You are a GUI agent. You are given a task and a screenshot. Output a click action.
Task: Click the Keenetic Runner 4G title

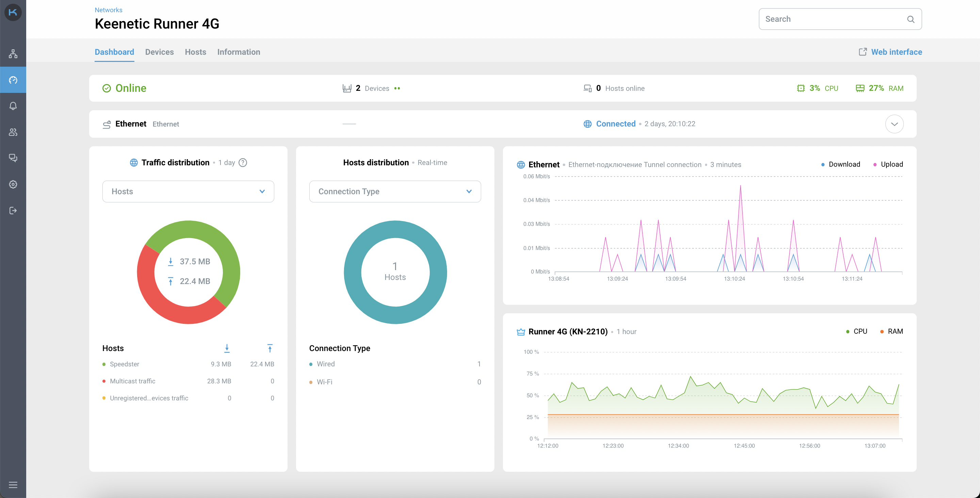(x=157, y=24)
